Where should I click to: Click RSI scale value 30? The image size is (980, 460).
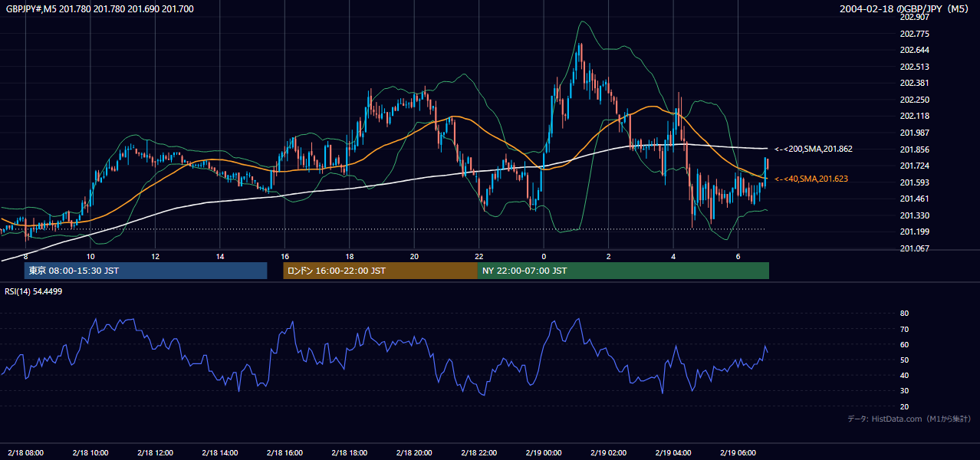[904, 391]
